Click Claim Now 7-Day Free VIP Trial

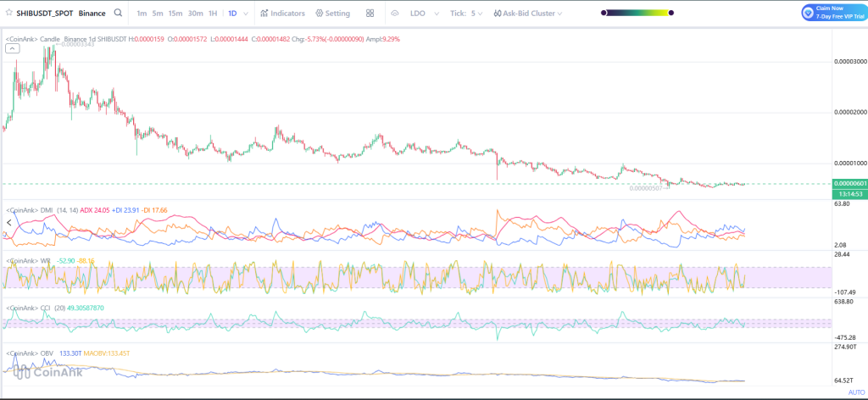coord(839,14)
